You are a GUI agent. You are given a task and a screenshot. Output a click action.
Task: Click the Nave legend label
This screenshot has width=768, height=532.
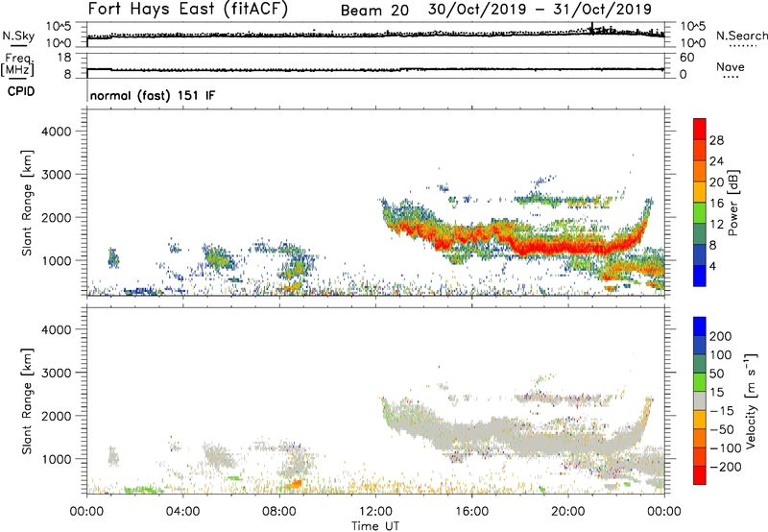tap(730, 67)
